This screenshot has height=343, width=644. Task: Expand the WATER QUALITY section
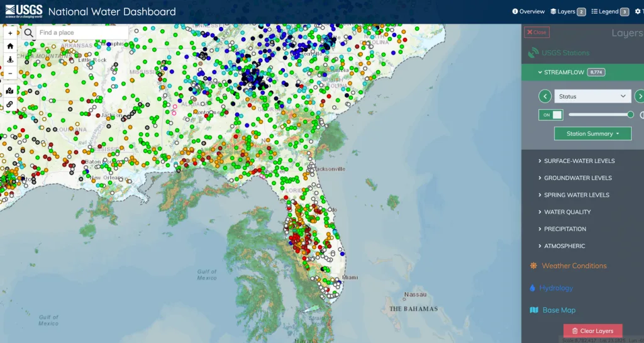point(567,212)
